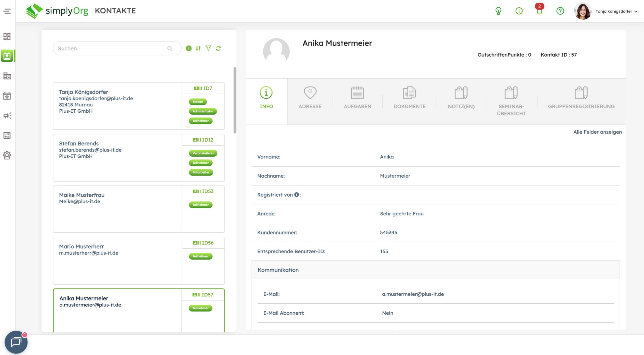This screenshot has width=644, height=355.
Task: Open notifications bell with badge 2
Action: [539, 11]
